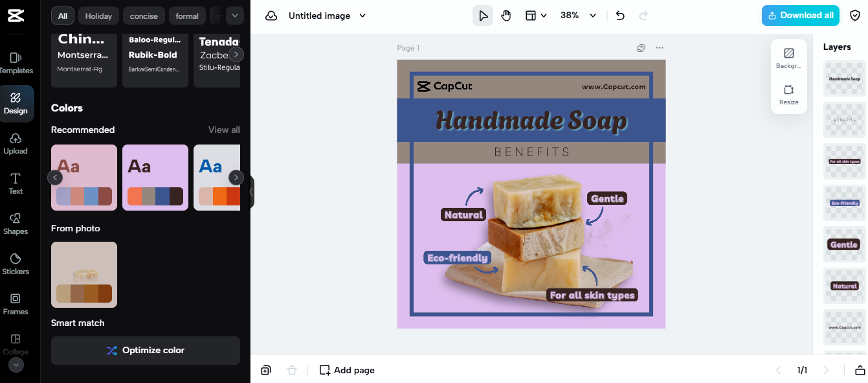Click the Add page button

point(347,370)
